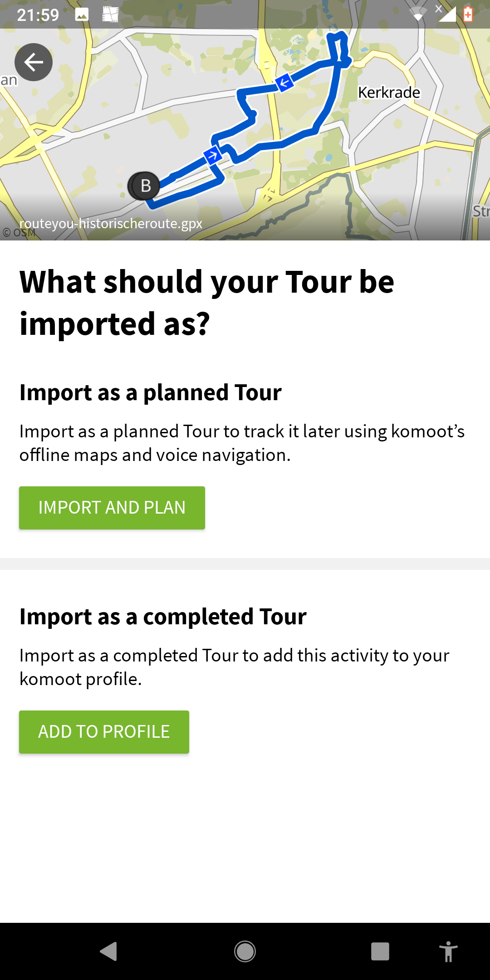Select the Import as a planned Tour heading
This screenshot has height=980, width=490.
[x=151, y=392]
